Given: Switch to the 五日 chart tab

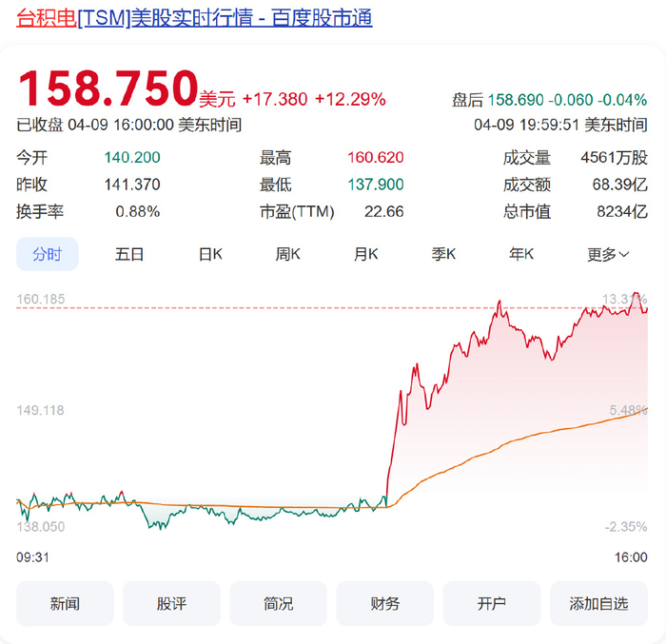Looking at the screenshot, I should 129,254.
